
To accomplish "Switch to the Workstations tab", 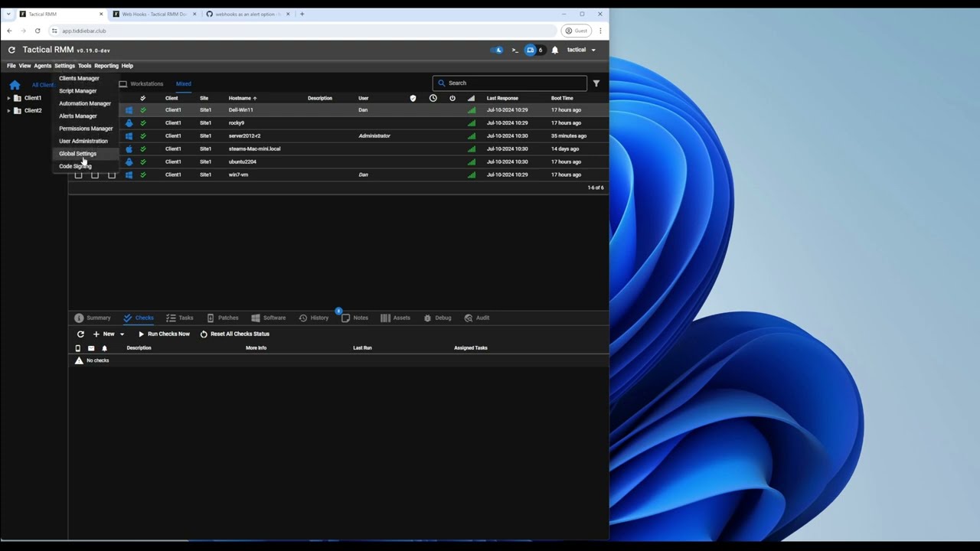I will [141, 83].
